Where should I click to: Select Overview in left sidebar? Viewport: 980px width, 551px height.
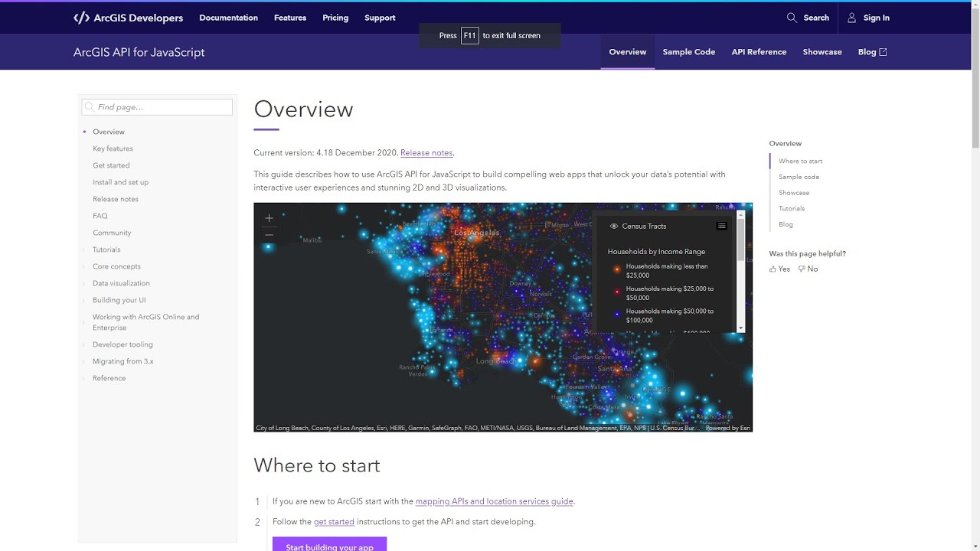point(109,132)
